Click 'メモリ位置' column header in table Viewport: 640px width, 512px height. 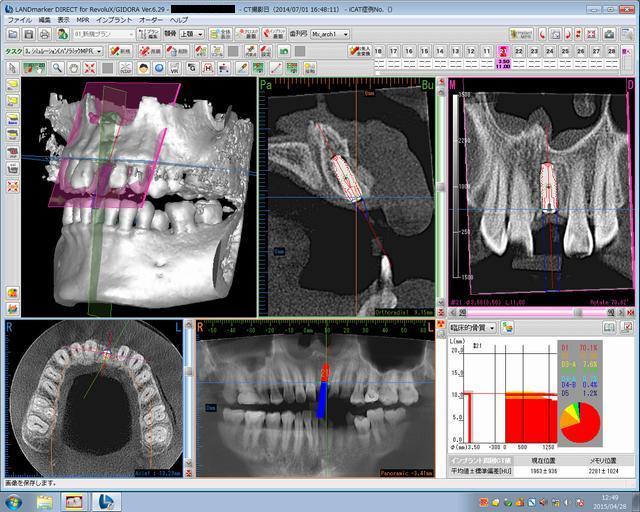tap(603, 461)
